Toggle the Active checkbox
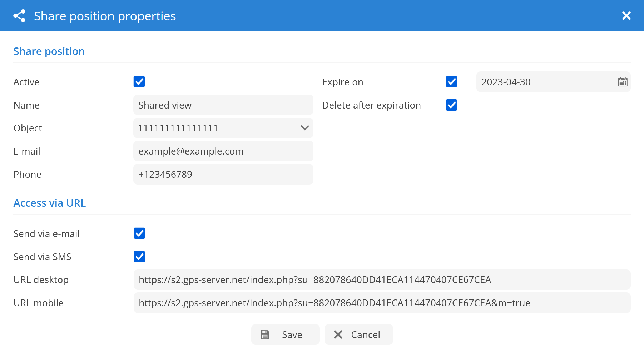 point(139,82)
